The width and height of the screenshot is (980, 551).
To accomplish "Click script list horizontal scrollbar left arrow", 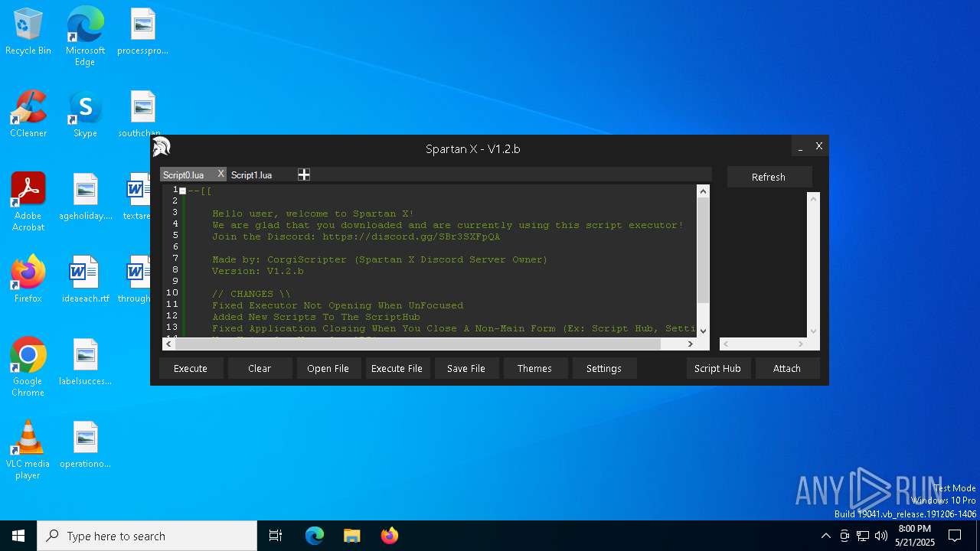I will coord(726,344).
